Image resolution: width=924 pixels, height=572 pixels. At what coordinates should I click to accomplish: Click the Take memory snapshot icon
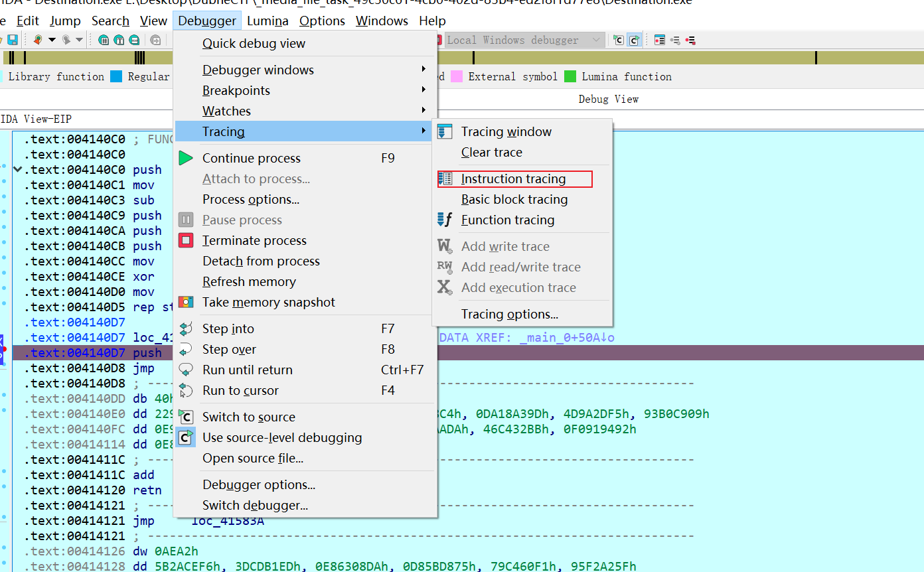click(x=186, y=303)
